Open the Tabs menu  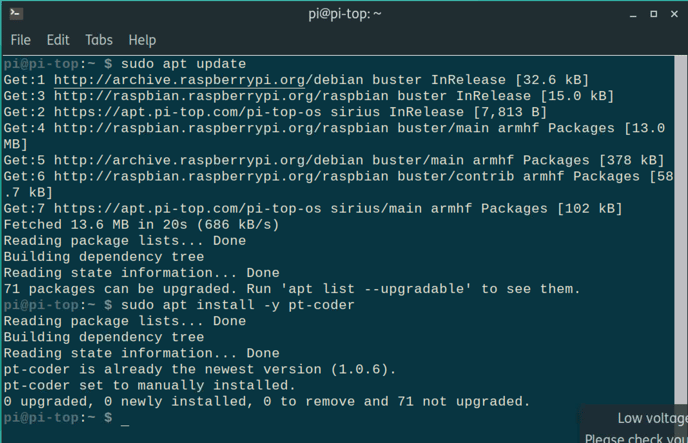click(99, 40)
